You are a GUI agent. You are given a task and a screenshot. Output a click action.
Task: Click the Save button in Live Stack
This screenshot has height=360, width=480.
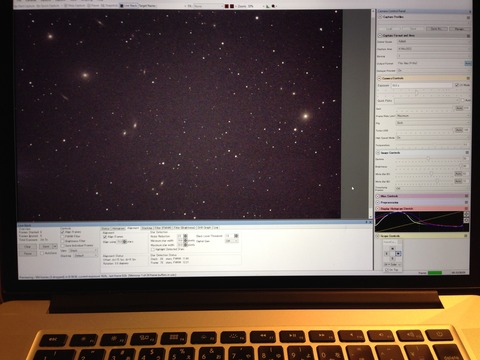tap(45, 247)
